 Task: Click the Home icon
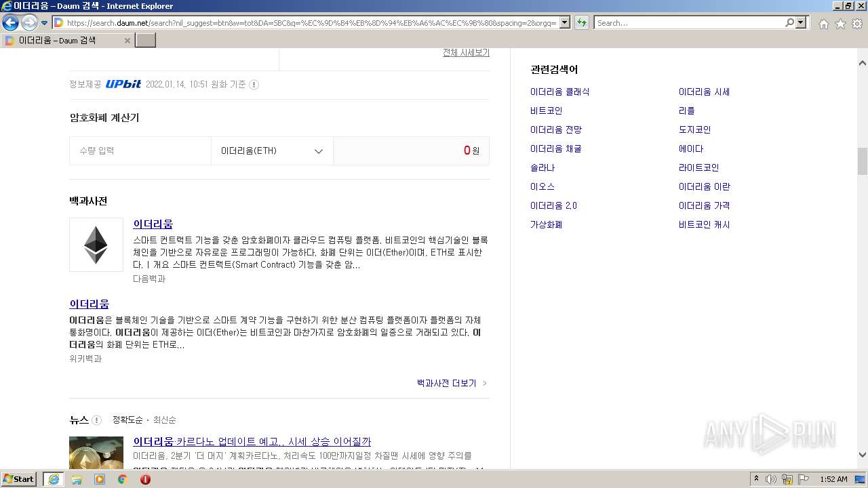[x=823, y=24]
